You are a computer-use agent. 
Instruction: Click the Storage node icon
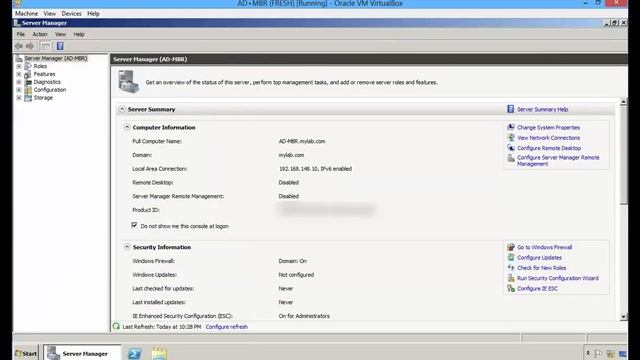click(x=28, y=98)
